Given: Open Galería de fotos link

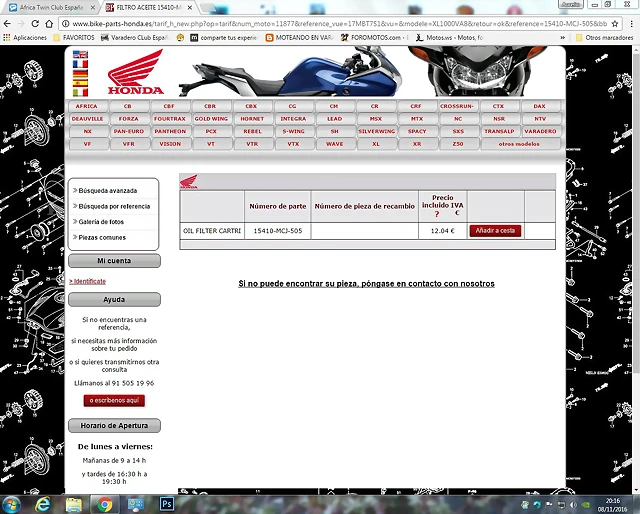Looking at the screenshot, I should [101, 222].
